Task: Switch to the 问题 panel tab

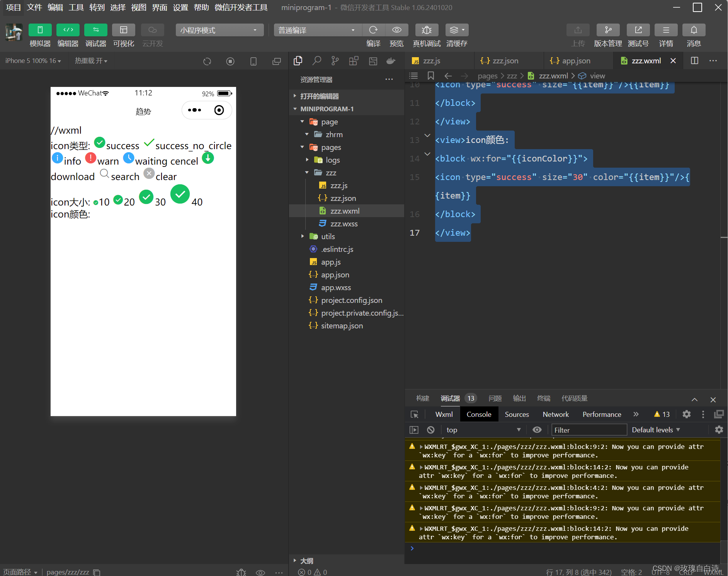Action: click(x=495, y=398)
